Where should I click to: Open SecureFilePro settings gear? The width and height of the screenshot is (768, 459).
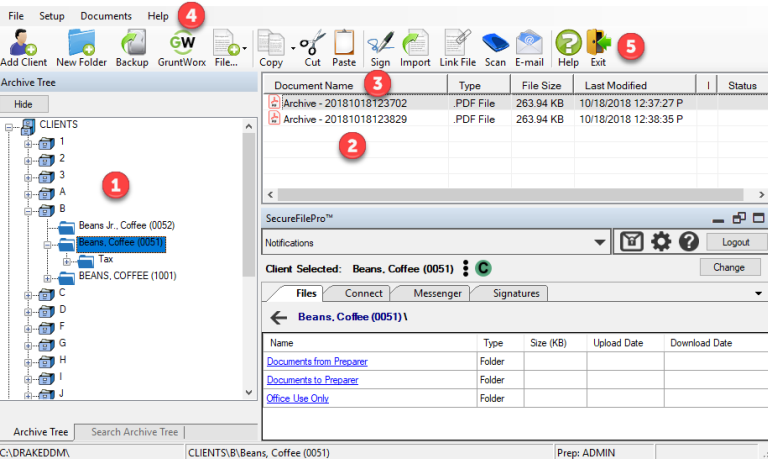click(661, 242)
